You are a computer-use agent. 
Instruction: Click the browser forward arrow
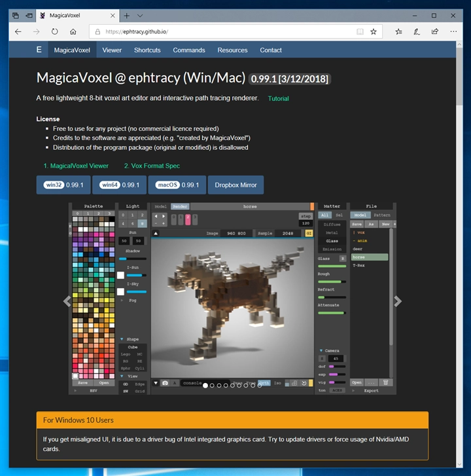point(37,31)
